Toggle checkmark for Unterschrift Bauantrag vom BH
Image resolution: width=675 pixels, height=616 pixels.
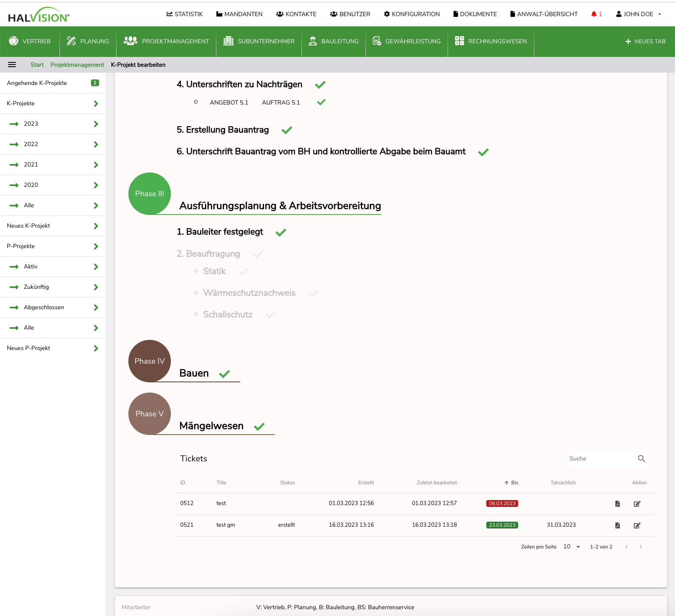pos(483,152)
